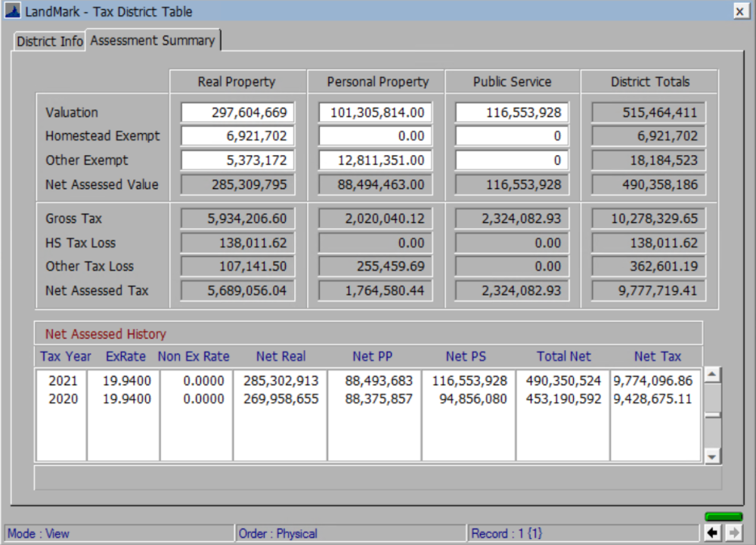Click Net Real value 285,302,913
The width and height of the screenshot is (756, 545).
pyautogui.click(x=280, y=381)
